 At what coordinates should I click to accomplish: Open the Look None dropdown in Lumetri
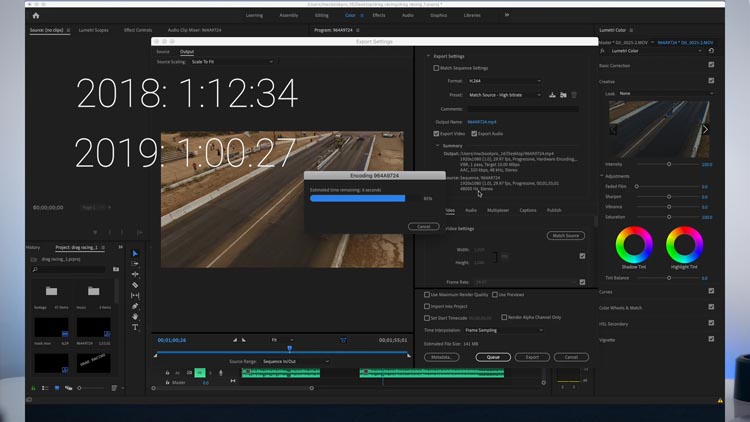click(x=665, y=93)
